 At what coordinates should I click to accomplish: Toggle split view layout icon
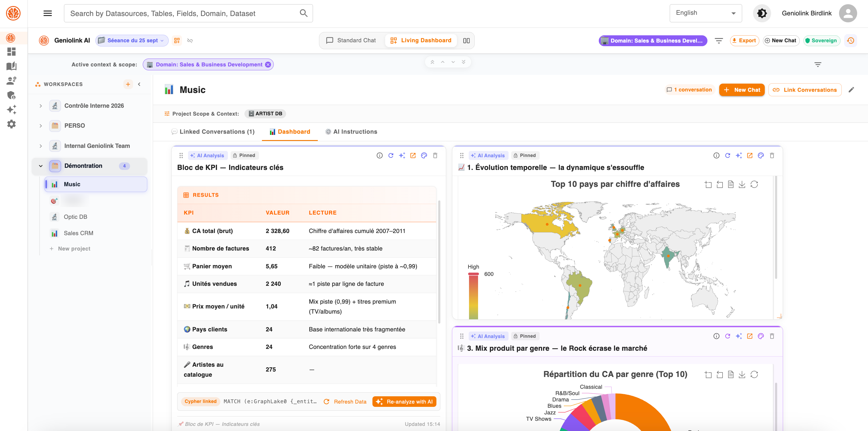click(466, 40)
